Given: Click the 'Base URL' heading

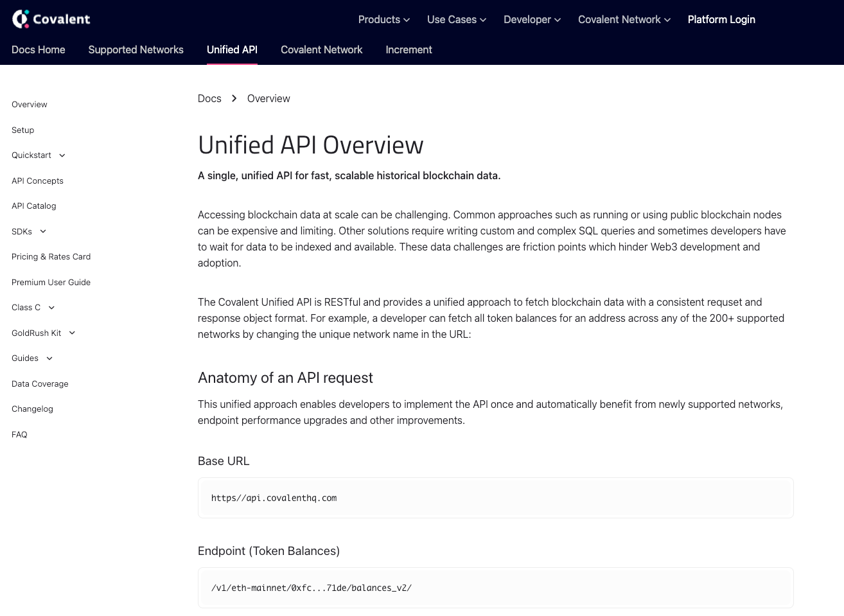Looking at the screenshot, I should coord(224,461).
